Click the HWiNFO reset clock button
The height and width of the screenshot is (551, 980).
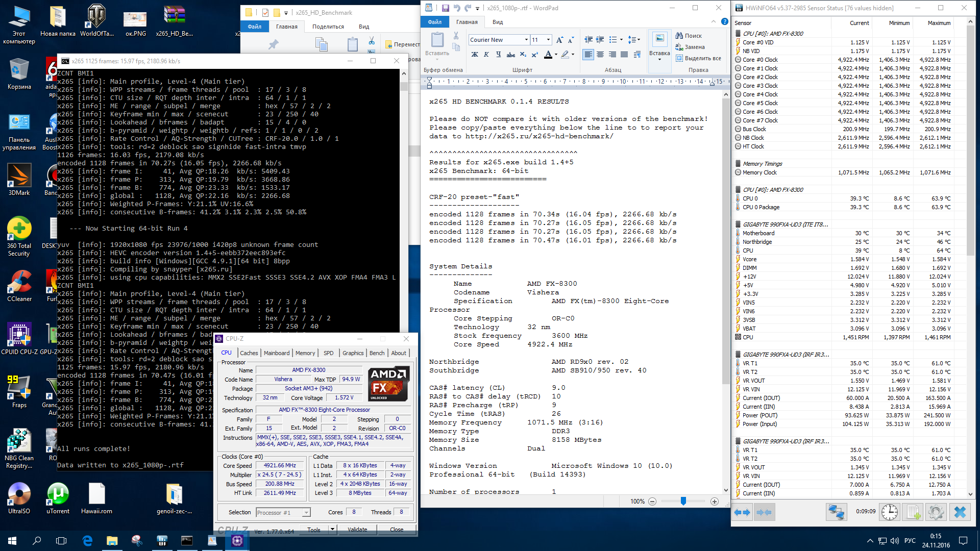pyautogui.click(x=890, y=512)
